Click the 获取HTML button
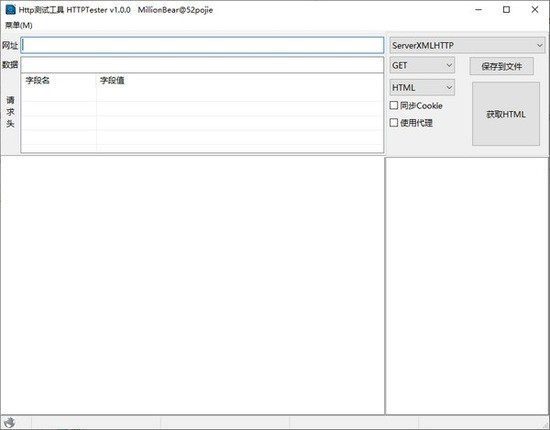Screen dimensions: 550x430 (506, 114)
